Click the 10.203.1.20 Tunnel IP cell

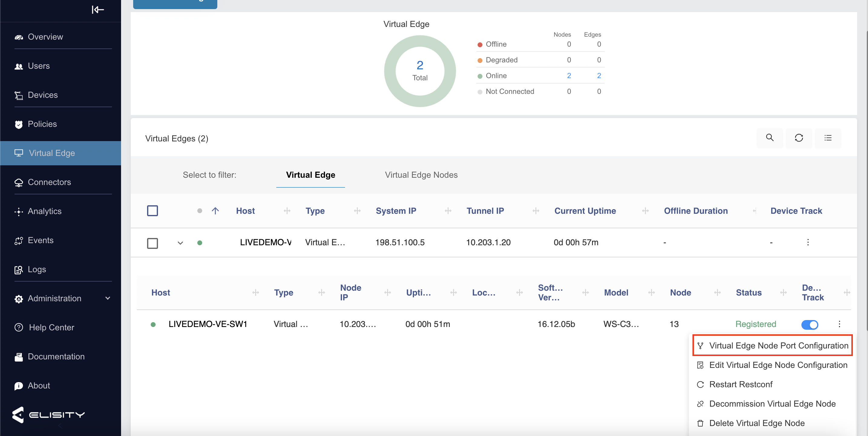click(x=488, y=243)
